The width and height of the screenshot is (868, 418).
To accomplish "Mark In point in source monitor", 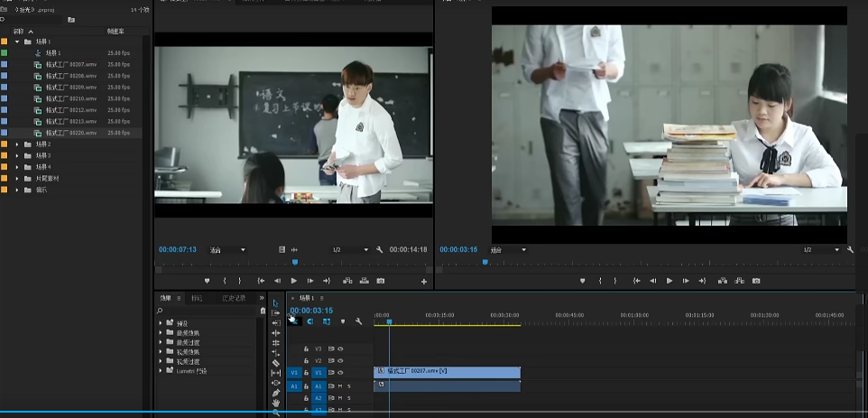I will [x=224, y=281].
